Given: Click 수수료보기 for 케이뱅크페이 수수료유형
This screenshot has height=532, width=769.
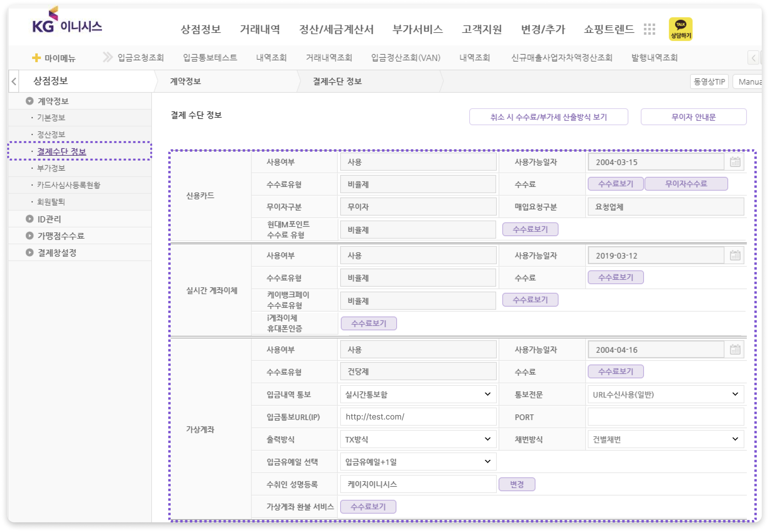Looking at the screenshot, I should 530,300.
